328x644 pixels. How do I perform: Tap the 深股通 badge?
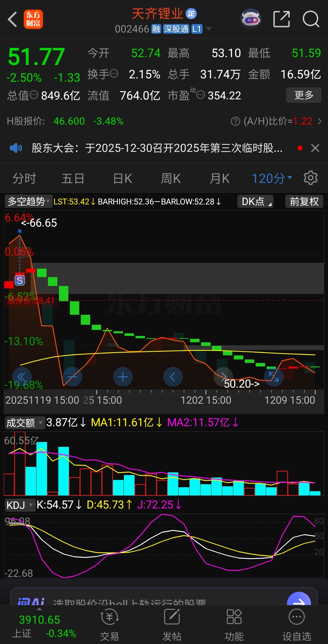176,29
